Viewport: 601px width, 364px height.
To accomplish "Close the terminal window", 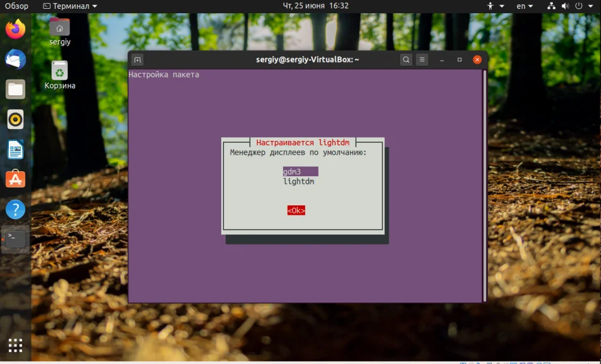I will coord(477,60).
